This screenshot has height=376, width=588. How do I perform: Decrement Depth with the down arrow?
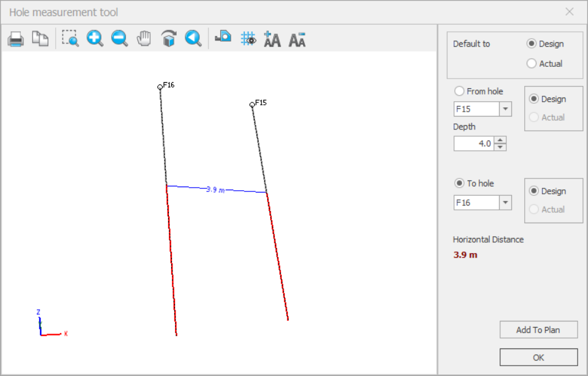coord(500,147)
